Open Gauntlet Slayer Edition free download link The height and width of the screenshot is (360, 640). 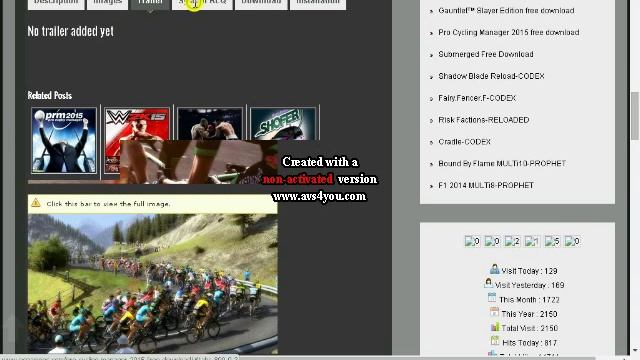(x=506, y=11)
